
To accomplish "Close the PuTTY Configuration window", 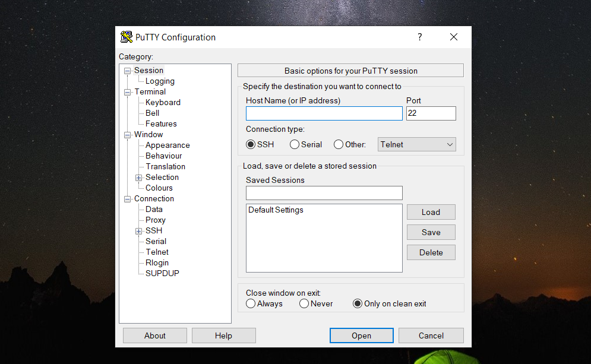I will [454, 37].
